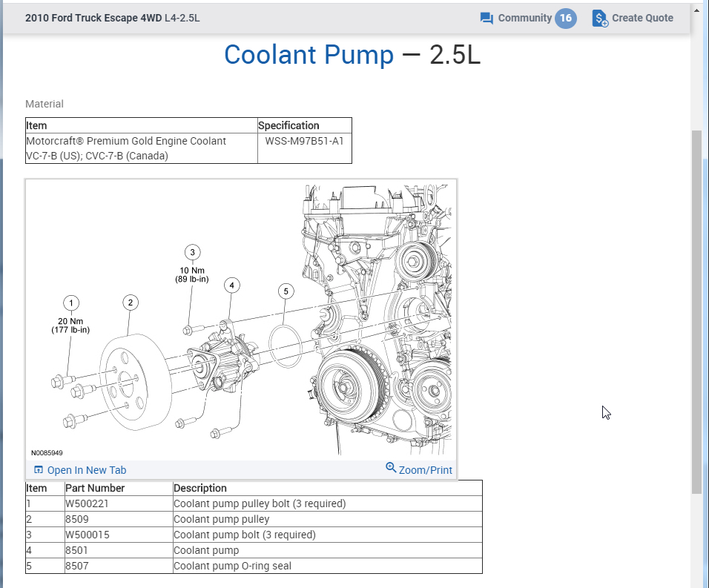Click part number W500015
Image resolution: width=709 pixels, height=588 pixels.
pos(88,535)
